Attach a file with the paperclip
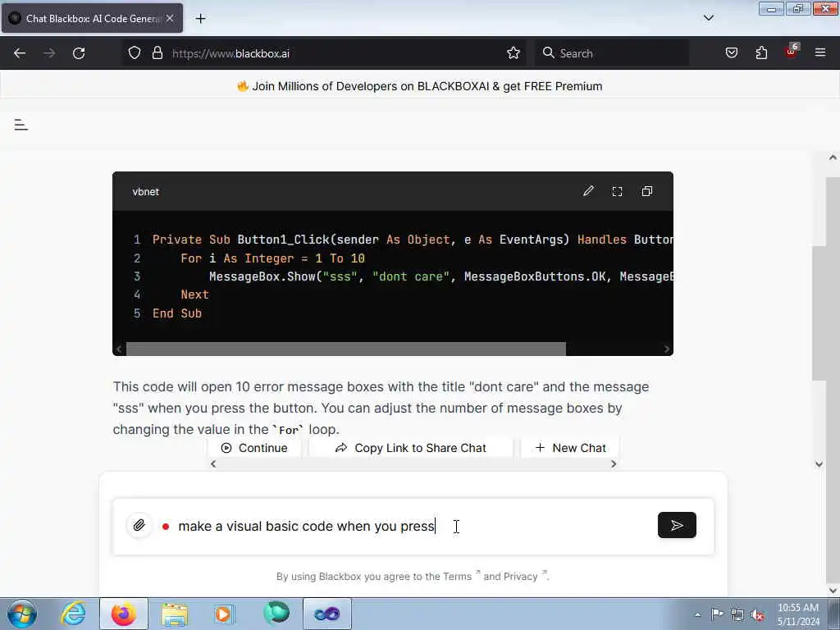Viewport: 840px width, 630px height. click(139, 525)
